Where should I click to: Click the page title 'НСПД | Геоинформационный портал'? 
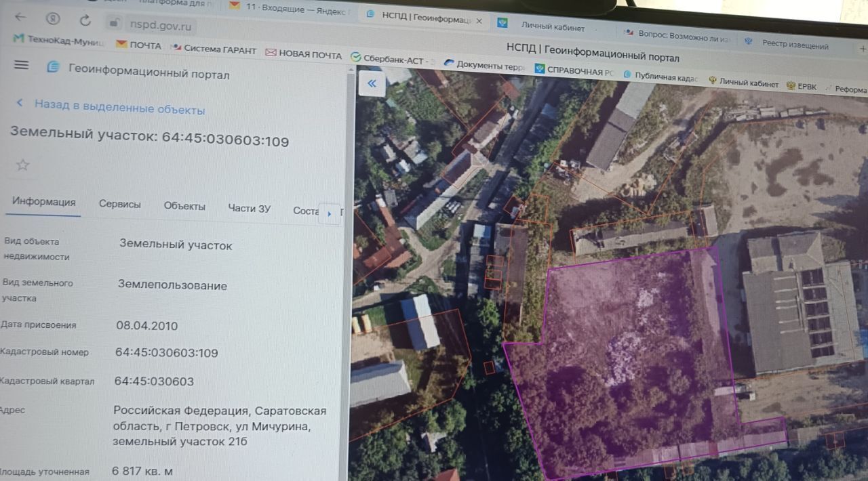point(592,52)
